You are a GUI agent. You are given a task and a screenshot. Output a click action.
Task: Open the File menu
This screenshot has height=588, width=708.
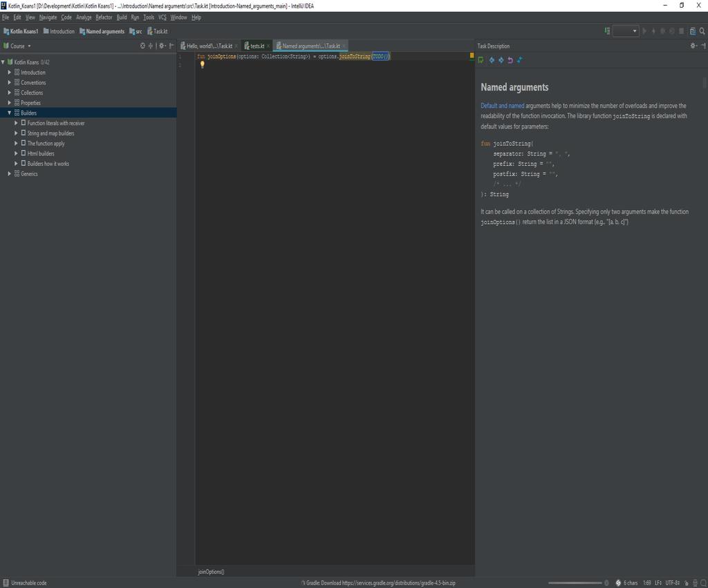click(x=6, y=17)
